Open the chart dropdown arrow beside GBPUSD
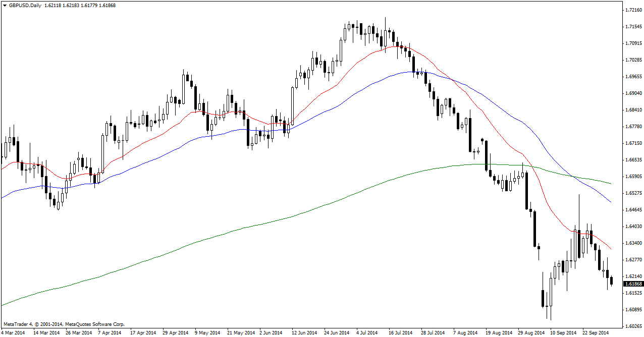The height and width of the screenshot is (337, 644). click(x=5, y=5)
